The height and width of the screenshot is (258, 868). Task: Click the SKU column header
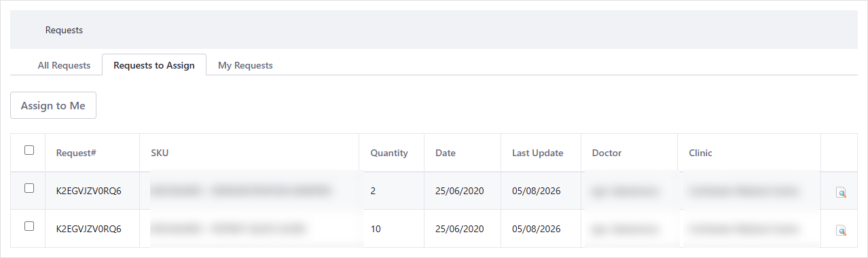pyautogui.click(x=160, y=153)
